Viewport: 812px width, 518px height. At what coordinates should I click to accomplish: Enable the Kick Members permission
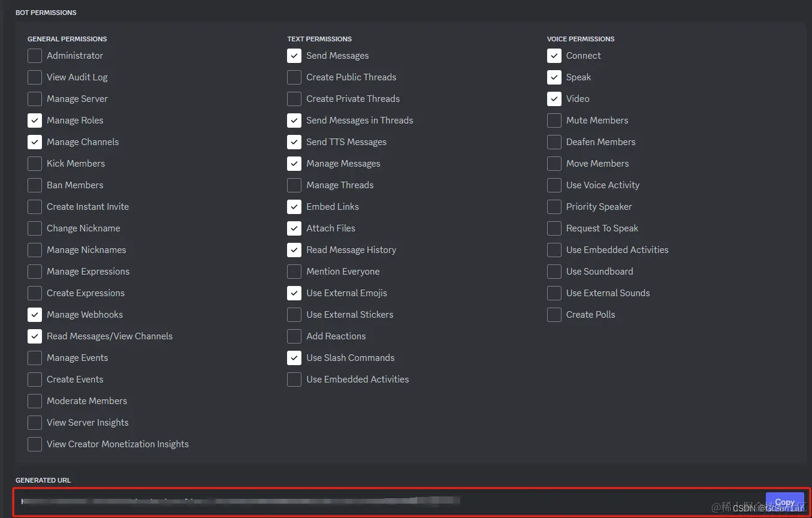click(x=35, y=164)
